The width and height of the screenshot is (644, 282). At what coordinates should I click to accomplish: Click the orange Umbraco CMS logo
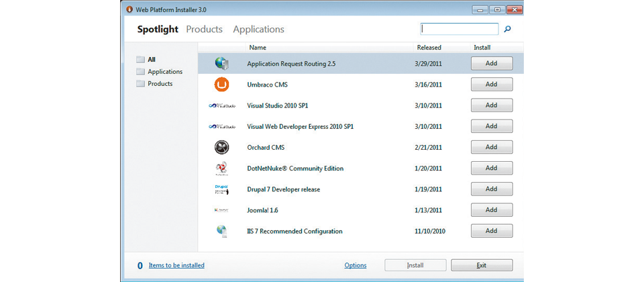click(x=222, y=85)
